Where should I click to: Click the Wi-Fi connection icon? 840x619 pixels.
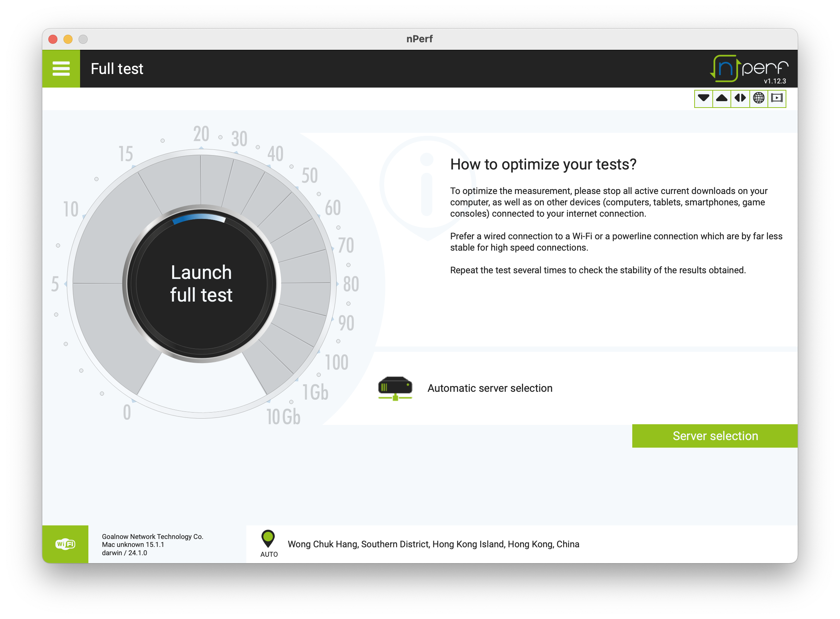pyautogui.click(x=65, y=544)
